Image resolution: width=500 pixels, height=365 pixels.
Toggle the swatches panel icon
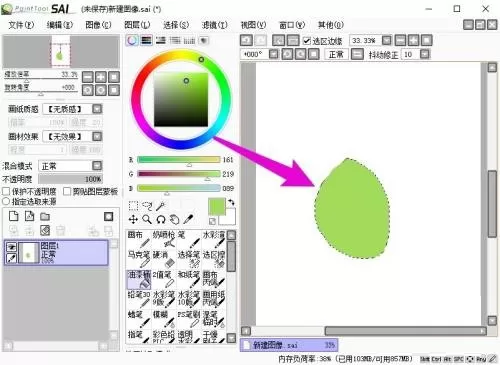point(189,40)
